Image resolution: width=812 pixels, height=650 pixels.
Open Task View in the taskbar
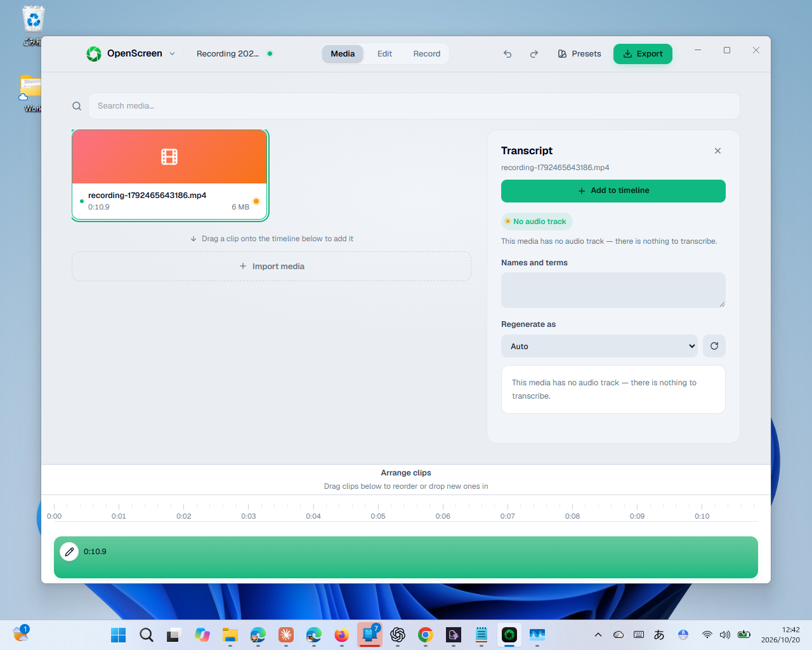pos(174,635)
